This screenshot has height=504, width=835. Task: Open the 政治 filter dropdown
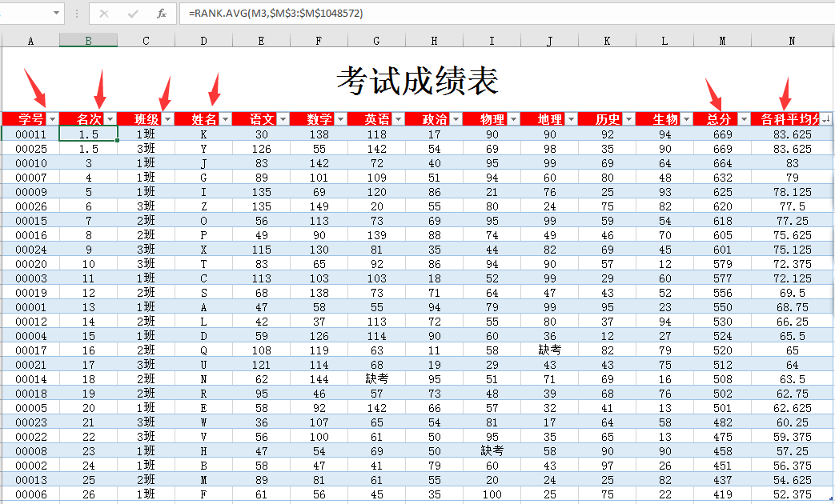click(x=456, y=118)
